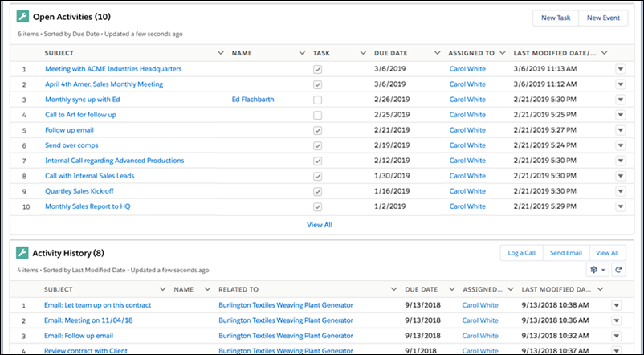
Task: Open the gear settings menu in Activity History
Action: 597,270
